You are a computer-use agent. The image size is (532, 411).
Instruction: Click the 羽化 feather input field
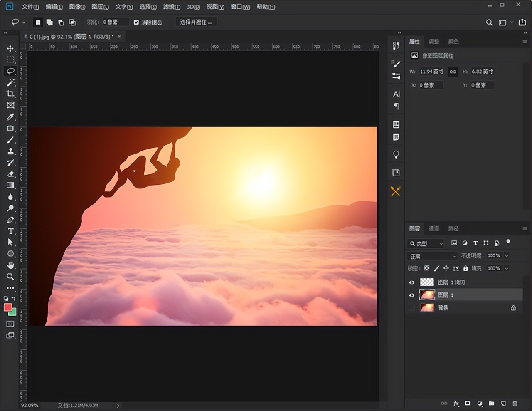tap(114, 22)
